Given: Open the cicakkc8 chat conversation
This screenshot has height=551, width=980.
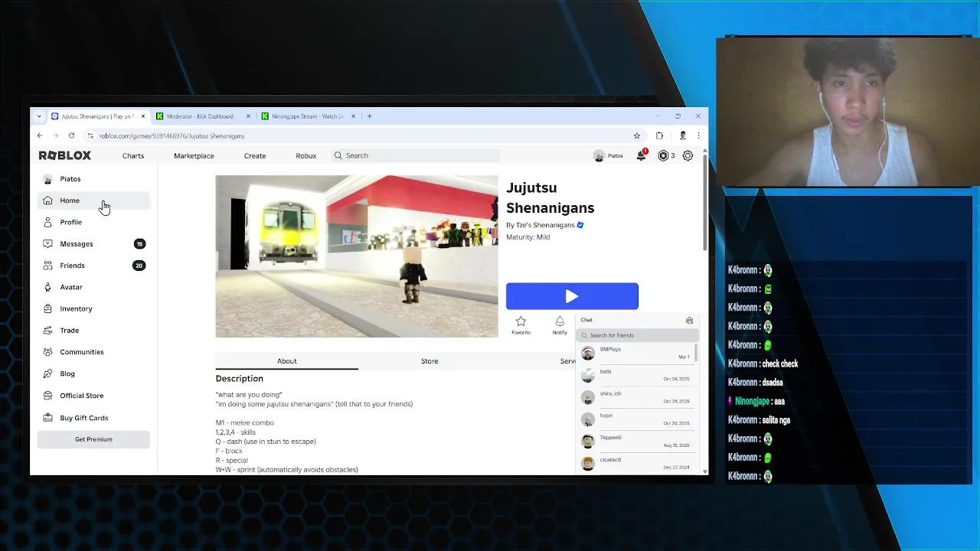Looking at the screenshot, I should click(x=635, y=463).
